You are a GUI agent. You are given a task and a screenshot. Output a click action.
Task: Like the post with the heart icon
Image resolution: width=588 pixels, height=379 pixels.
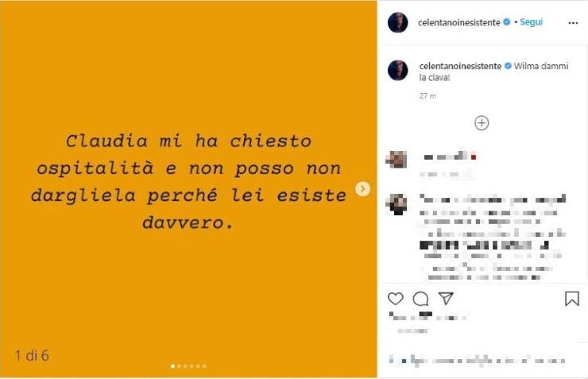click(x=395, y=299)
